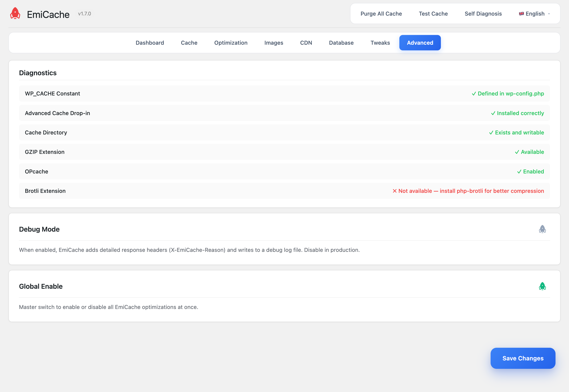The image size is (569, 392).
Task: Toggle the Debug Mode rocket switch
Action: pos(542,229)
